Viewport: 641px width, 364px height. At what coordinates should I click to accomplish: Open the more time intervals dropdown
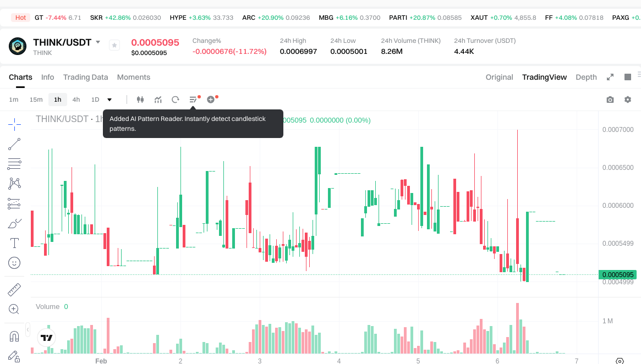[x=109, y=100]
